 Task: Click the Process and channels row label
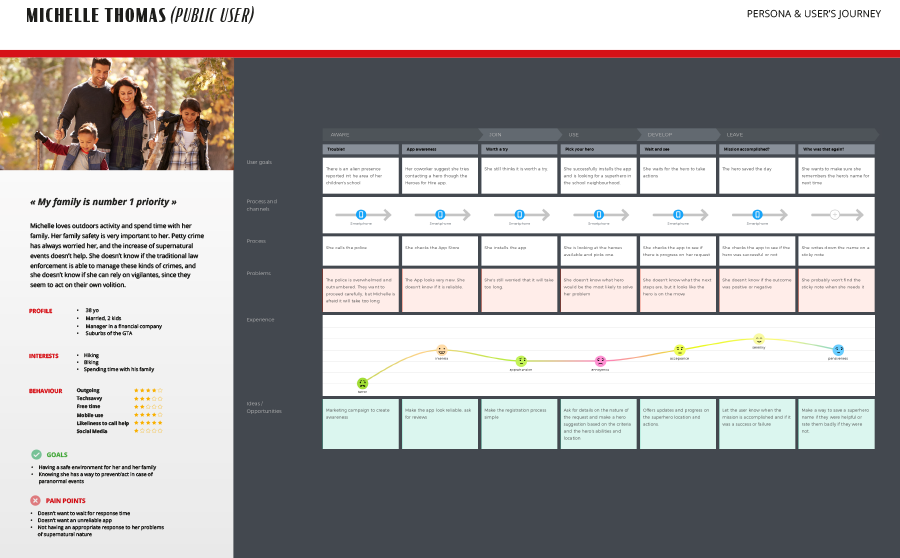[x=262, y=205]
